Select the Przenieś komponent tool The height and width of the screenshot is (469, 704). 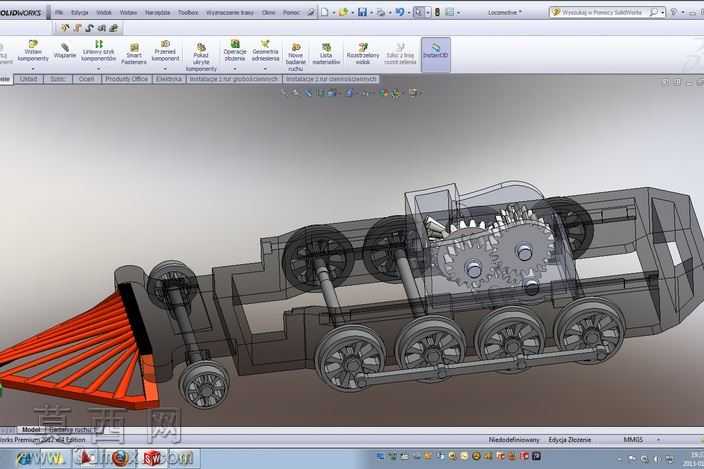[165, 51]
